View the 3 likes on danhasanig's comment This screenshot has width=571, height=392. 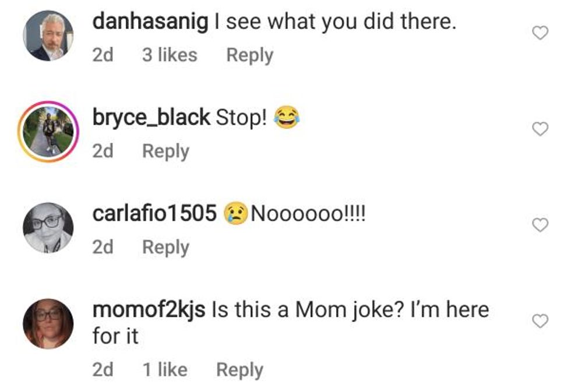coord(169,55)
